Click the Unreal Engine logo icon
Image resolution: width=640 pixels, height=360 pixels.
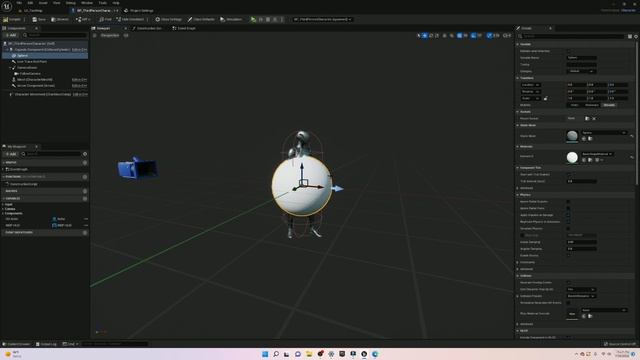(x=7, y=7)
